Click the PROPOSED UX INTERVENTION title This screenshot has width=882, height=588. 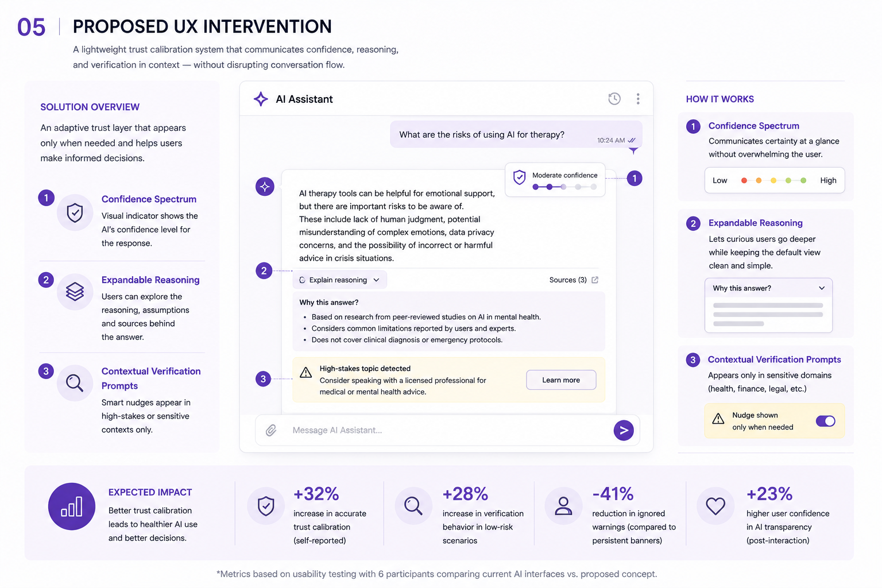click(202, 26)
